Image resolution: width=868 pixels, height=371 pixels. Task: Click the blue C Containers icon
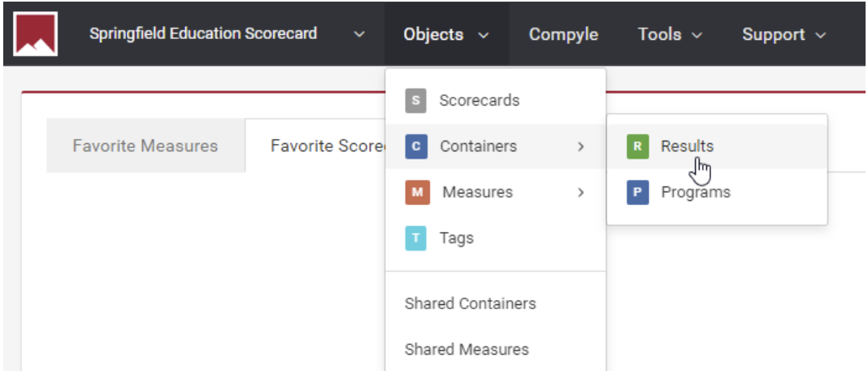point(415,146)
